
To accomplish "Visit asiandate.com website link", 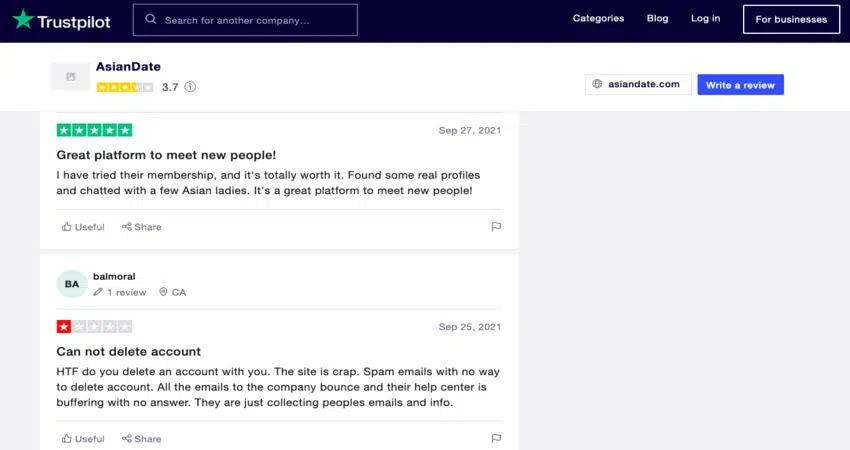I will pos(637,85).
